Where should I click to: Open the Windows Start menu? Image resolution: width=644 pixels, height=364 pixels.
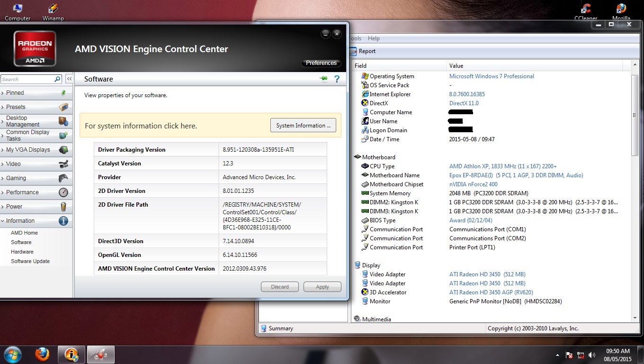[x=12, y=355]
